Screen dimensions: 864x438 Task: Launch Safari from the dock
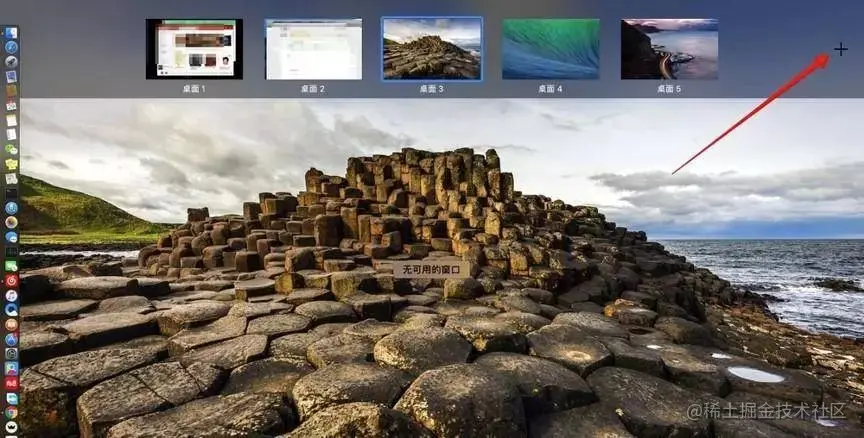click(x=12, y=47)
